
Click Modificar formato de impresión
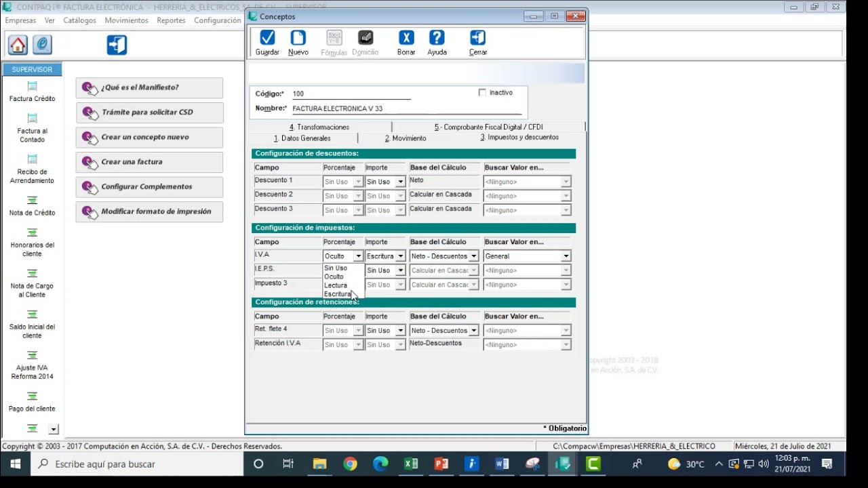tap(149, 211)
